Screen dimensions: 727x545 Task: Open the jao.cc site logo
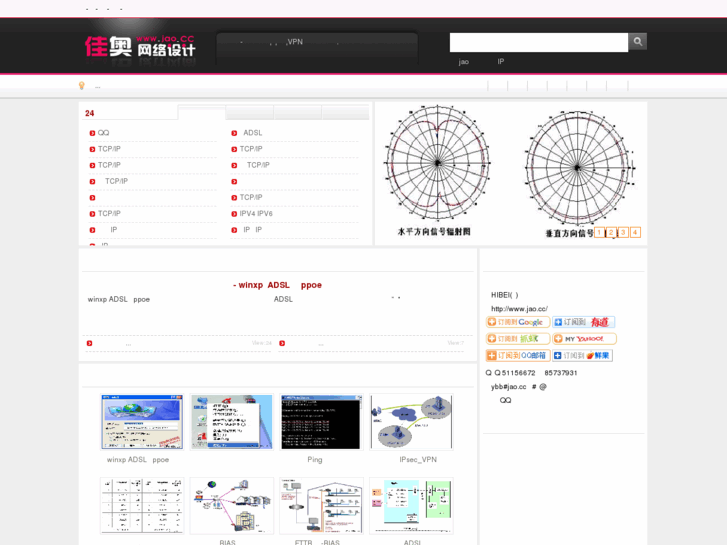tap(140, 46)
